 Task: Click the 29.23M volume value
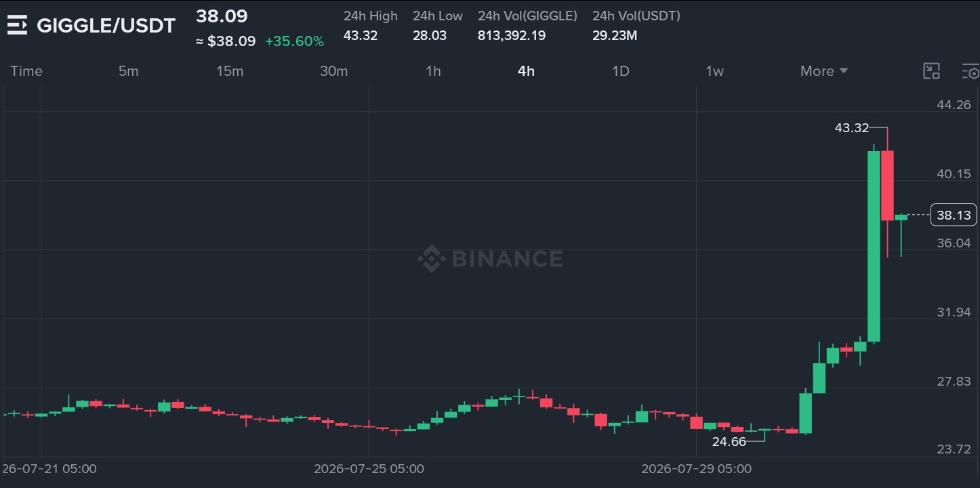(615, 35)
